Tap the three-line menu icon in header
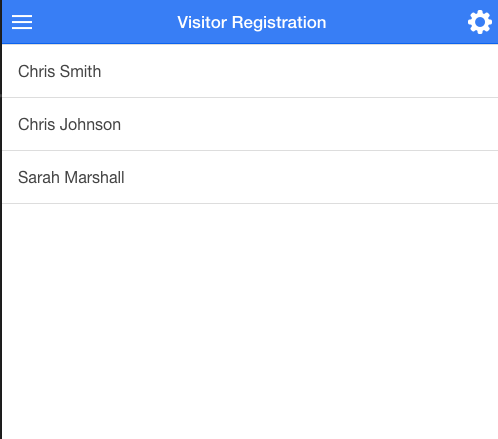The height and width of the screenshot is (439, 498). pos(22,22)
